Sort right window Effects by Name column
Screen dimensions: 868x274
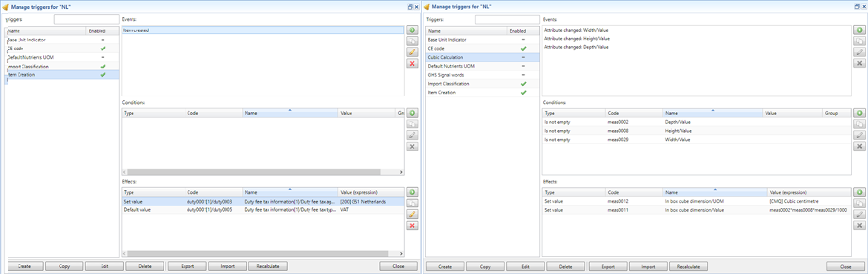pos(714,192)
